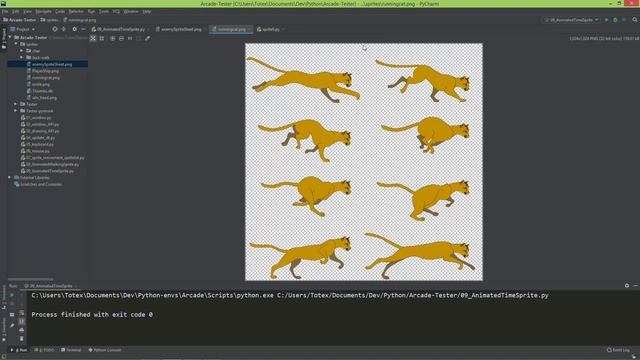Expand External Libraries node
Viewport: 640px width, 360px height.
[10, 178]
